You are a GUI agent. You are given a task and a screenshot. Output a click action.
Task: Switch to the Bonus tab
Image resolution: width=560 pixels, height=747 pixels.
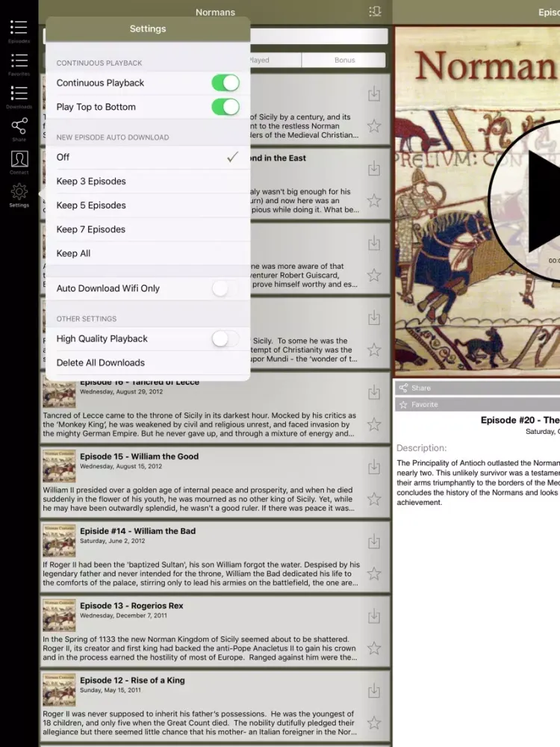tap(343, 60)
